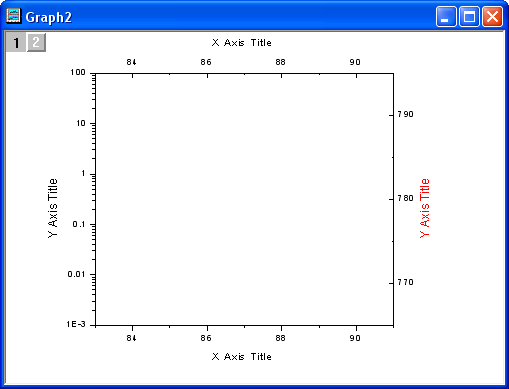Click the top axis 90 tick label

tap(355, 62)
